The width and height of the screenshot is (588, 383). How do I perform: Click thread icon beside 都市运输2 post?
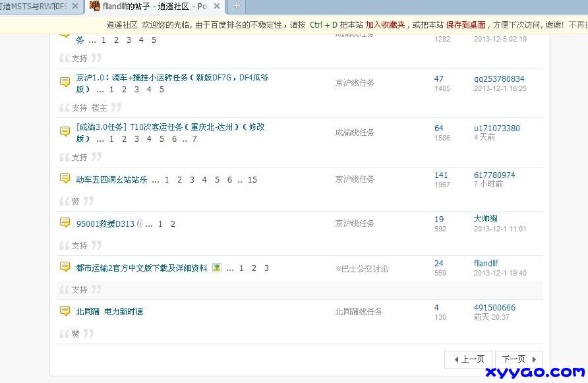click(x=65, y=267)
